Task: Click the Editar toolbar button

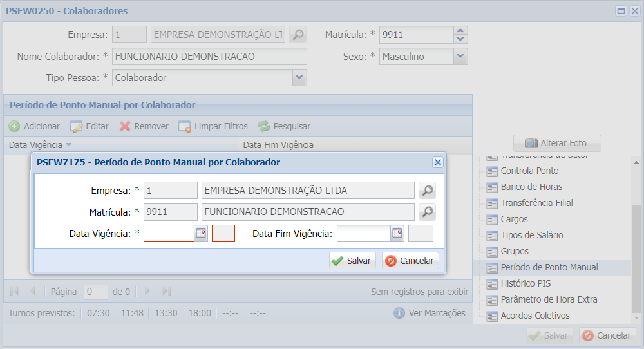Action: (90, 126)
